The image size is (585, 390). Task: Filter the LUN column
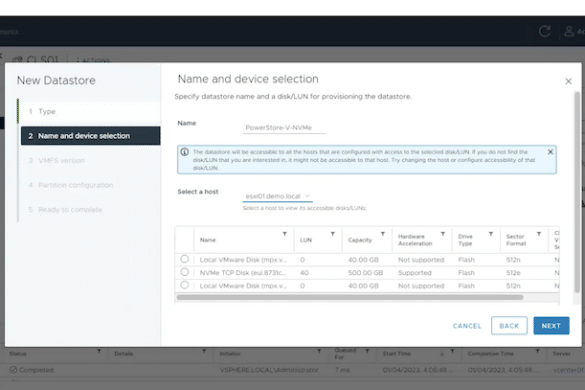pyautogui.click(x=332, y=234)
